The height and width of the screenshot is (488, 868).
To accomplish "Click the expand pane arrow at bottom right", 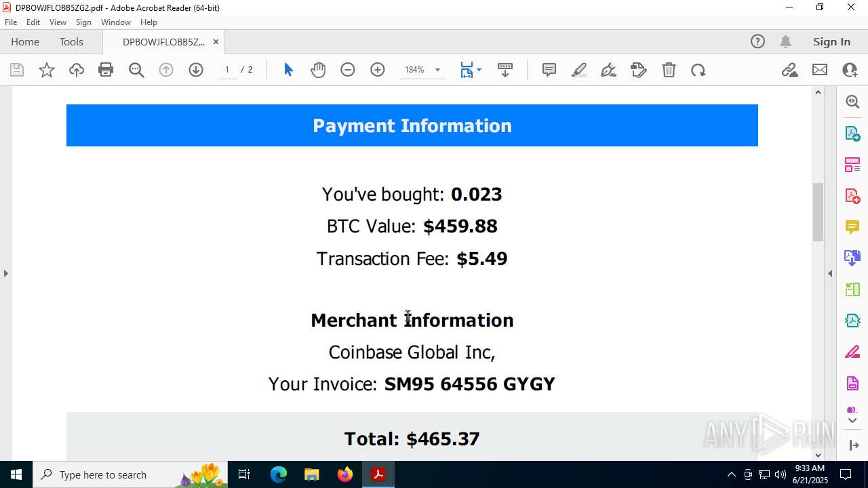I will coord(854,445).
